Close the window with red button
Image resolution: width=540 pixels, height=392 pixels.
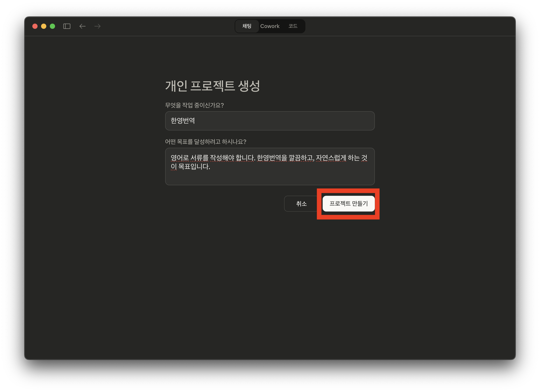(x=35, y=26)
